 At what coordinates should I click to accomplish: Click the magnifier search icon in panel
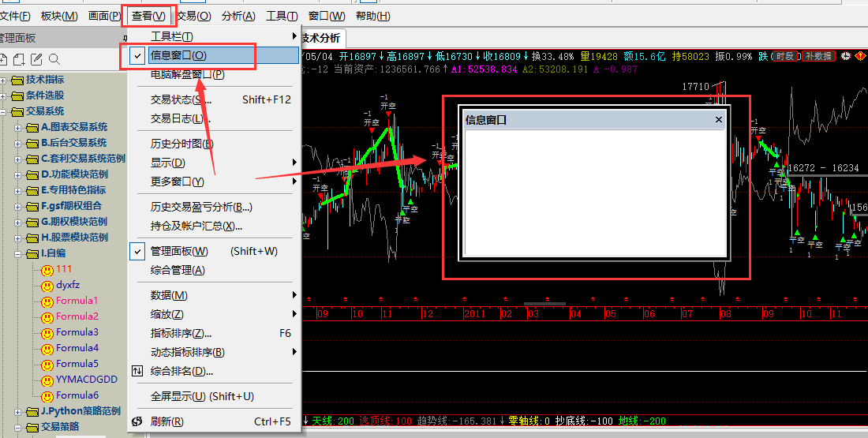[x=54, y=59]
